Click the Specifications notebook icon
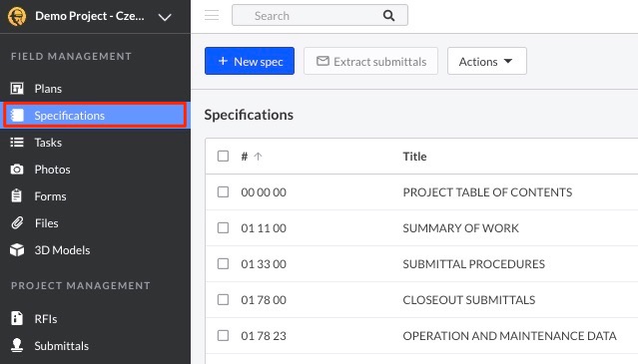 17,116
